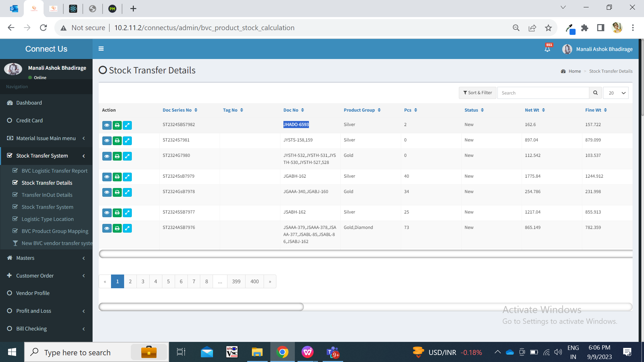Collapse the Stock Transfer System menu
Screen dimensions: 644x362
46,156
